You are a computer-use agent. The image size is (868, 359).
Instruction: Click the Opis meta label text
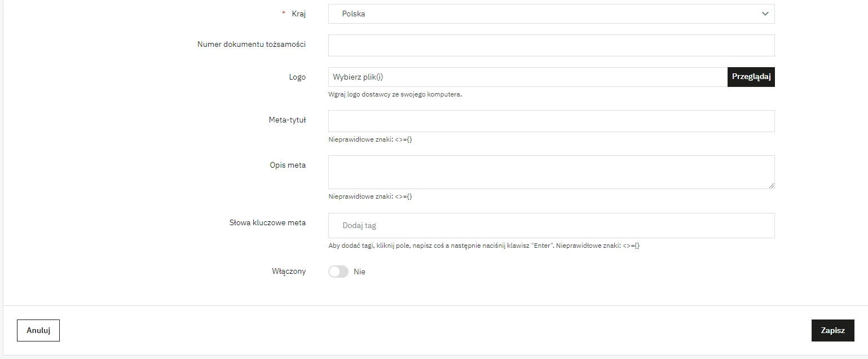coord(288,165)
